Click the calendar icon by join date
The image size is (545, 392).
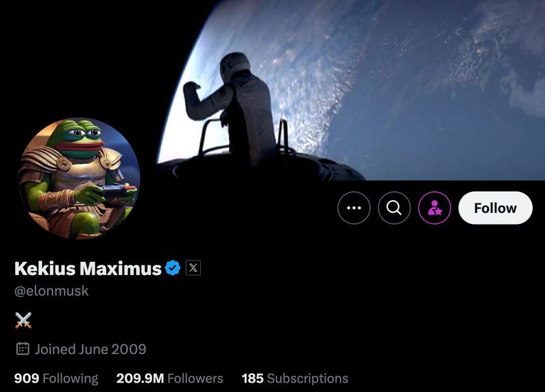point(22,348)
